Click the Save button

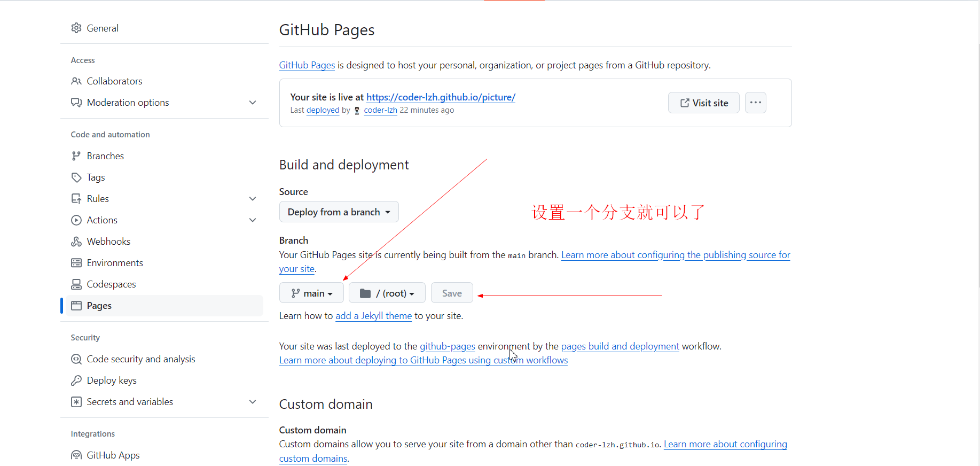(452, 293)
